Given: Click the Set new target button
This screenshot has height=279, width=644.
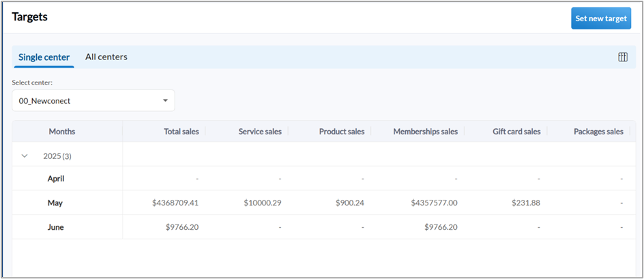Looking at the screenshot, I should point(600,18).
